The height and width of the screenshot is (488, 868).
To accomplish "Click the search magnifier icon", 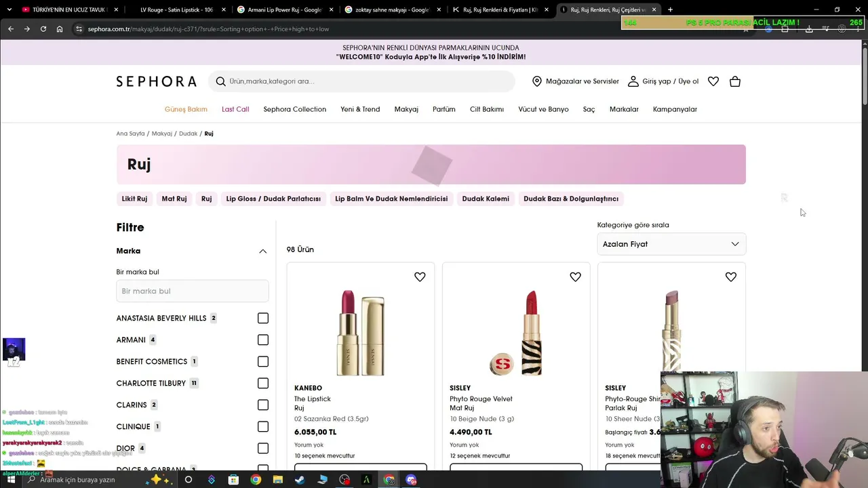I will 220,81.
